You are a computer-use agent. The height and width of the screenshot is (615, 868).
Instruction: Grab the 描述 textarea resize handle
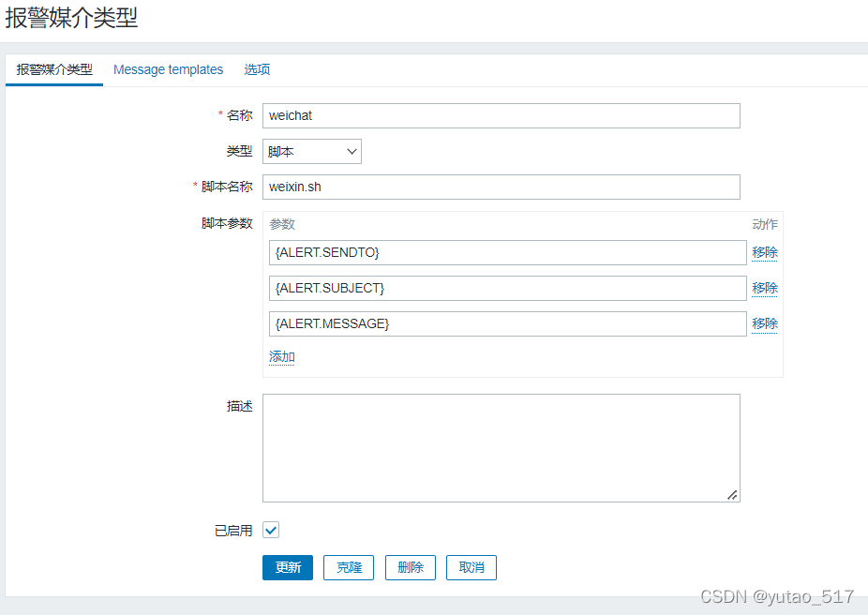732,495
